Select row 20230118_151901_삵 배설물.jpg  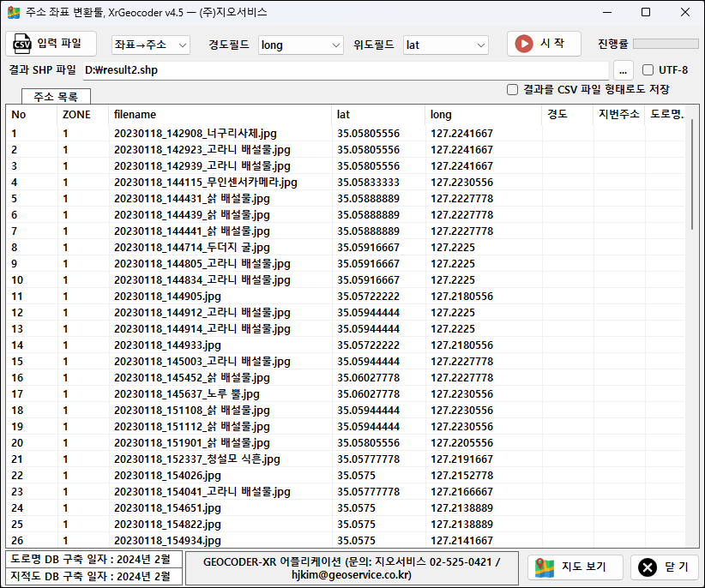(346, 443)
